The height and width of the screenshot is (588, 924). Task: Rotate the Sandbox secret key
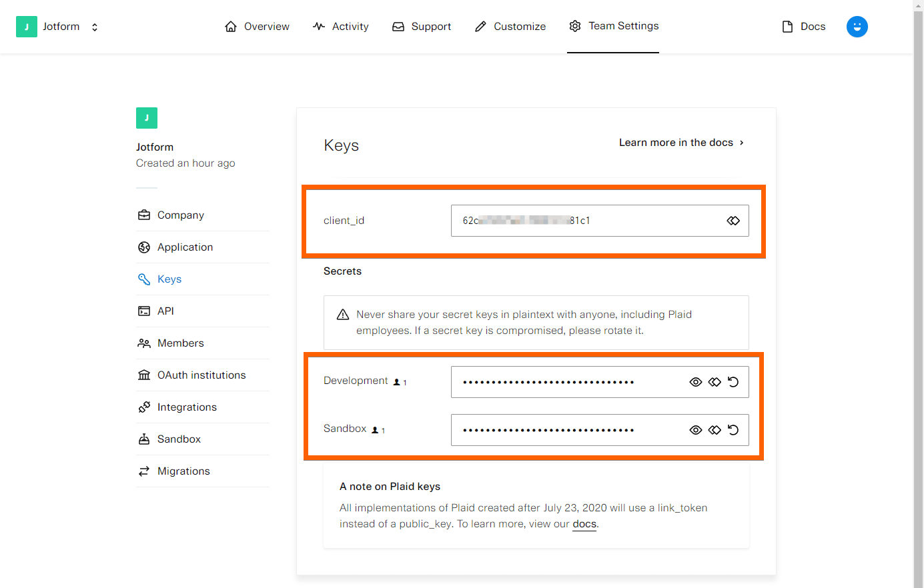coord(733,430)
